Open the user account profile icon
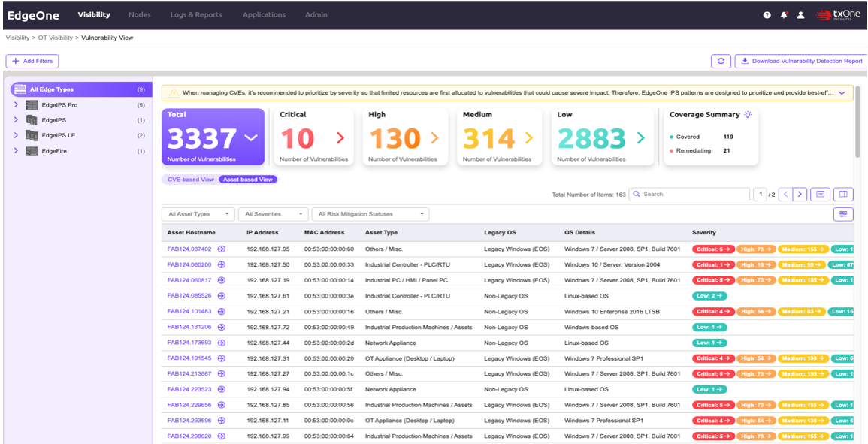Screen dimensions: 868x444 click(801, 15)
